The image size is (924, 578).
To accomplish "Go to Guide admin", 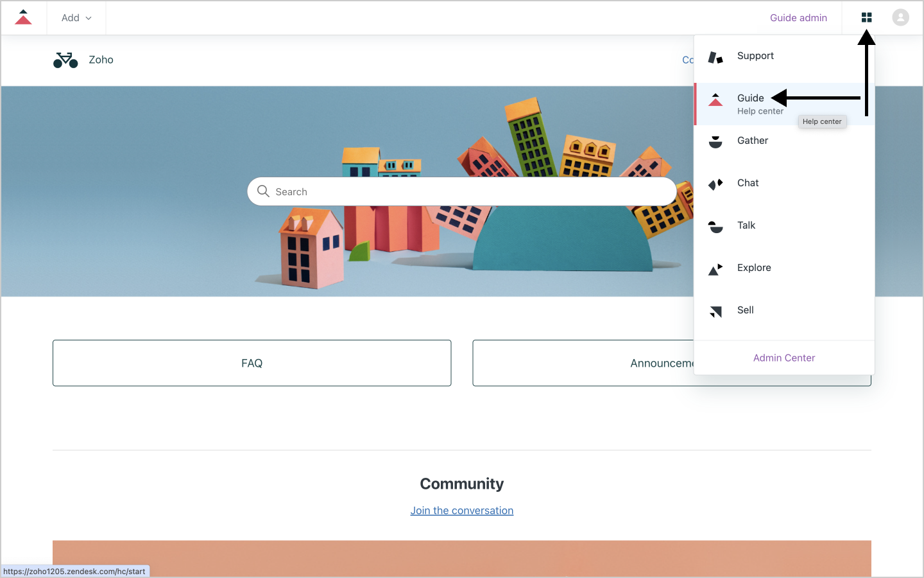I will coord(798,18).
